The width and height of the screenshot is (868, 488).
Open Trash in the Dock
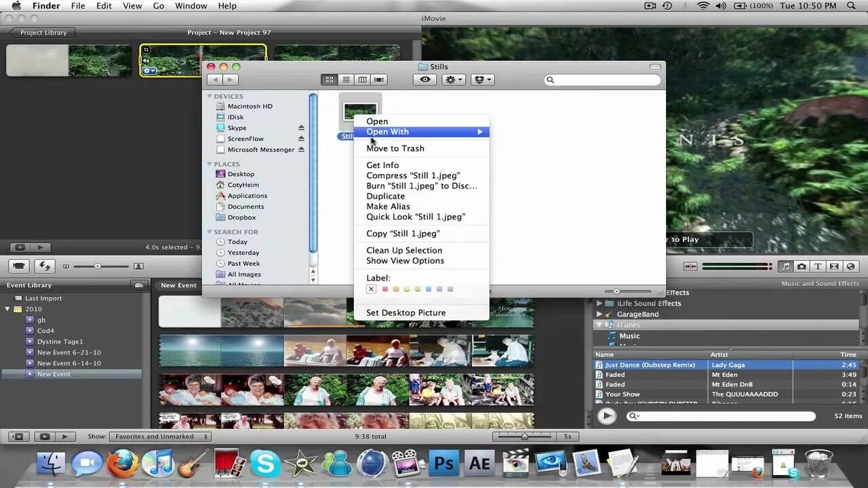[818, 464]
